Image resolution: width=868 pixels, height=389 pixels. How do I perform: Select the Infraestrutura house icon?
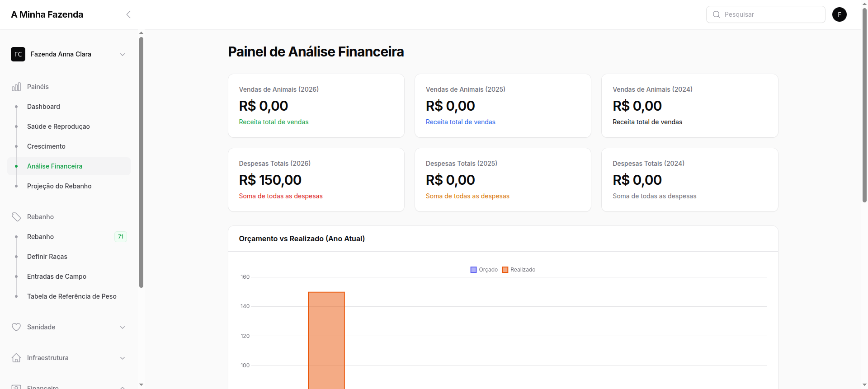point(16,357)
